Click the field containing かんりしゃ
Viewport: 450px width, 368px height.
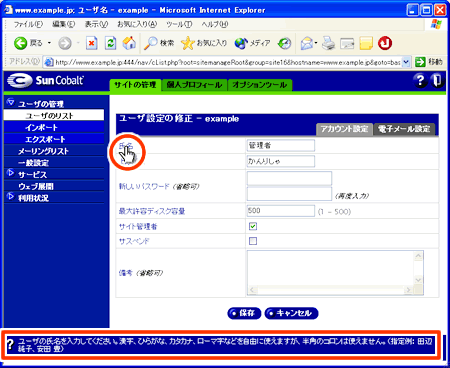[x=281, y=161]
